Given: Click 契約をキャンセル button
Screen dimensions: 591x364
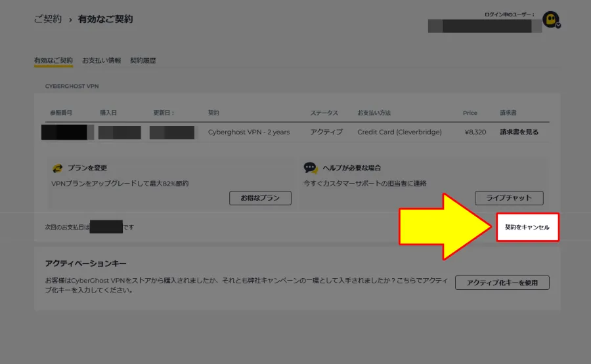Looking at the screenshot, I should (x=527, y=227).
